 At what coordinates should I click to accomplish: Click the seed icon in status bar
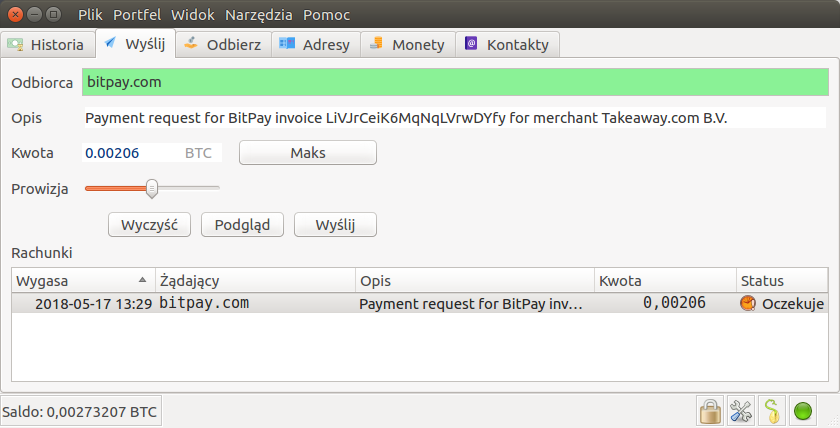click(772, 410)
